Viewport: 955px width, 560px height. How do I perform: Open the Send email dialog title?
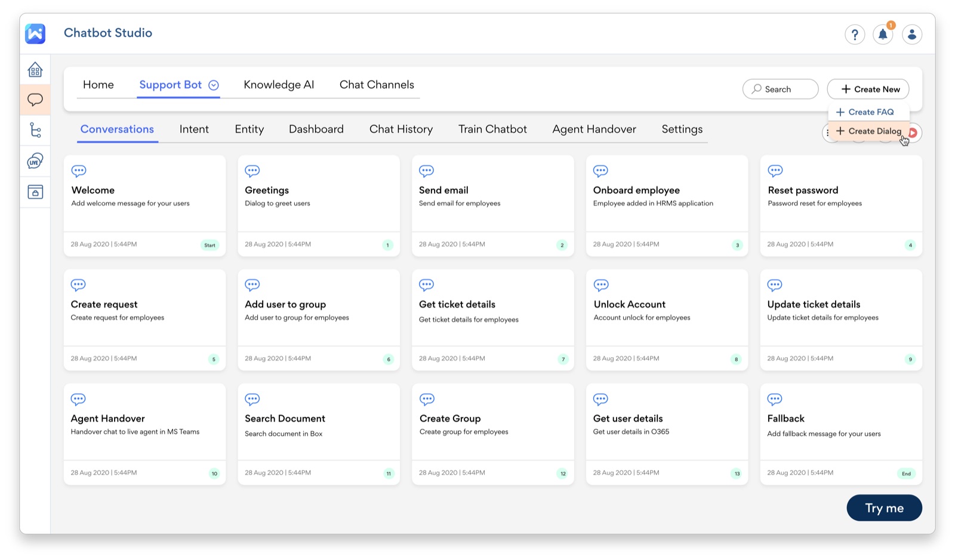[443, 190]
